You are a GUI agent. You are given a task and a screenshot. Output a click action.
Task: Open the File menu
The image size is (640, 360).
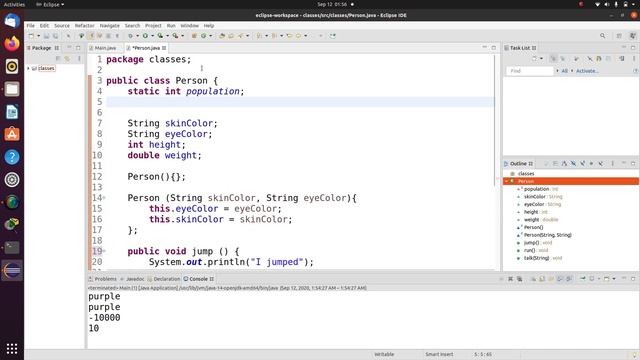(x=31, y=25)
